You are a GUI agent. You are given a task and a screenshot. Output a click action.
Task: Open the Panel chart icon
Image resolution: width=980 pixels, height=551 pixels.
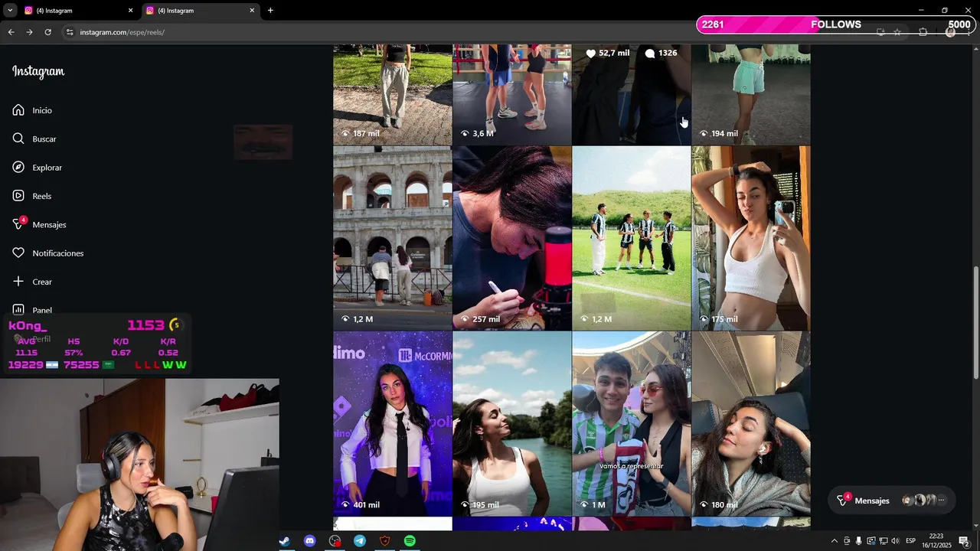tap(18, 310)
